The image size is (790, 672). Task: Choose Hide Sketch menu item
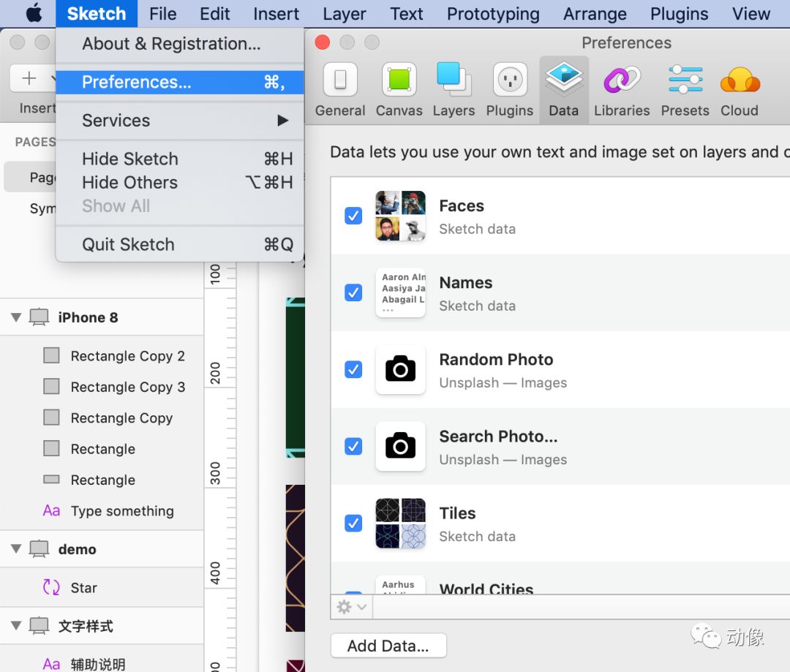(x=180, y=159)
